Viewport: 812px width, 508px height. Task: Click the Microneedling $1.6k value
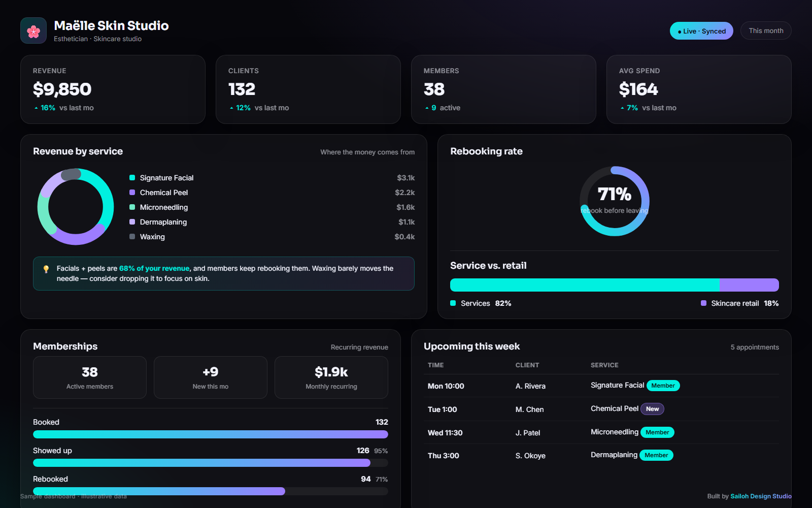(405, 207)
